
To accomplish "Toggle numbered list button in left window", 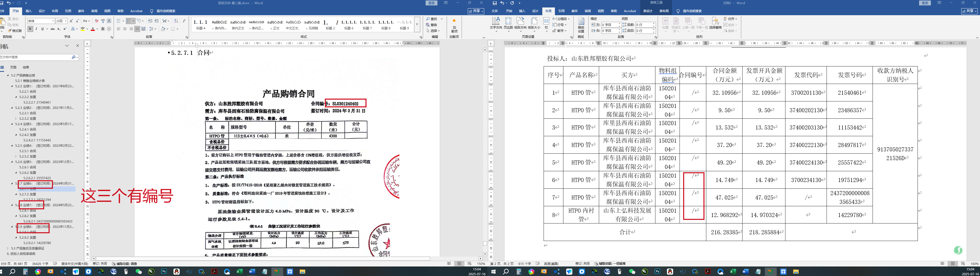I will click(129, 21).
